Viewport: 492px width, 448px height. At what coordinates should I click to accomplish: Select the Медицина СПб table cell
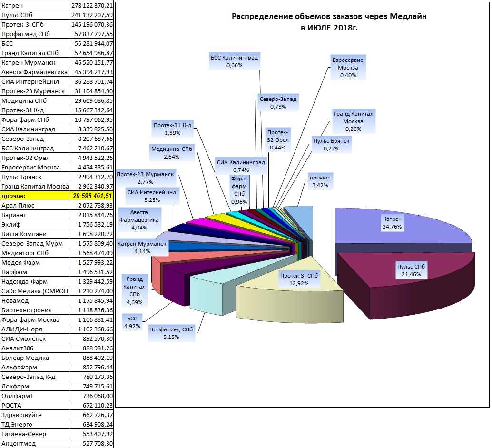pyautogui.click(x=35, y=101)
